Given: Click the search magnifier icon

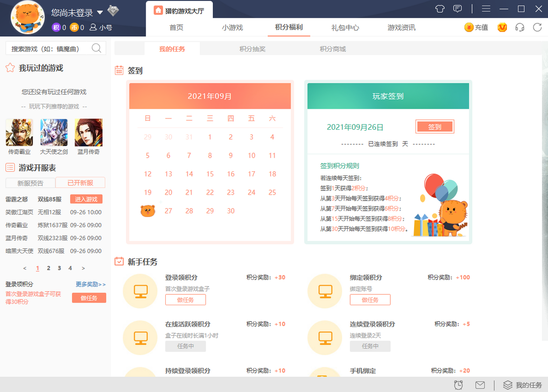Looking at the screenshot, I should tap(96, 48).
